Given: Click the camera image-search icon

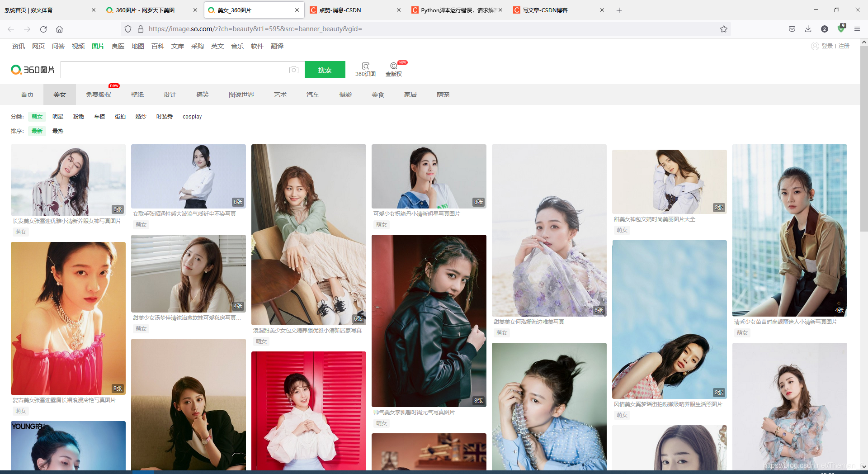Looking at the screenshot, I should [x=294, y=70].
